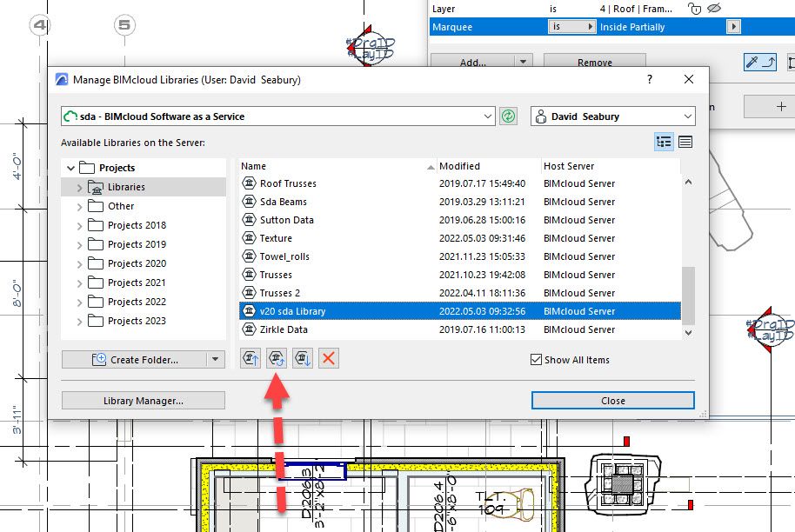The height and width of the screenshot is (532, 795).
Task: Switch to tree view display mode
Action: click(x=664, y=143)
